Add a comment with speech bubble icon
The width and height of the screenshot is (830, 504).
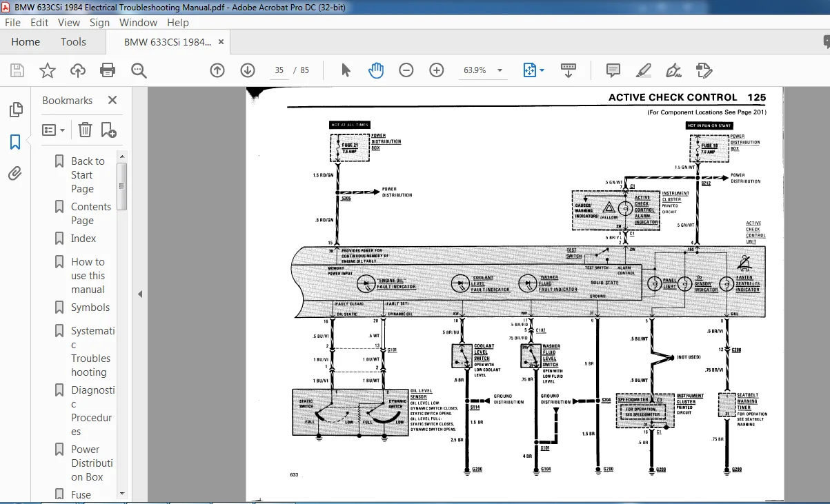tap(613, 70)
